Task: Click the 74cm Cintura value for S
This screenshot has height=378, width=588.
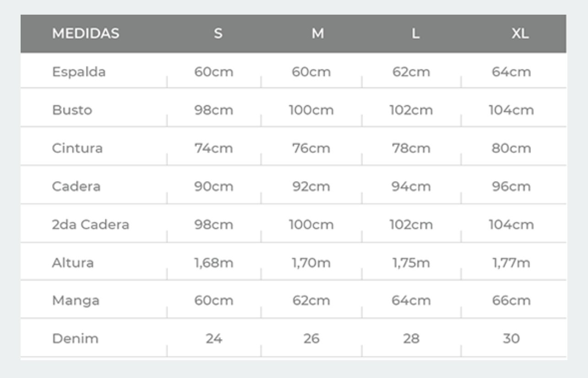Action: pyautogui.click(x=213, y=148)
